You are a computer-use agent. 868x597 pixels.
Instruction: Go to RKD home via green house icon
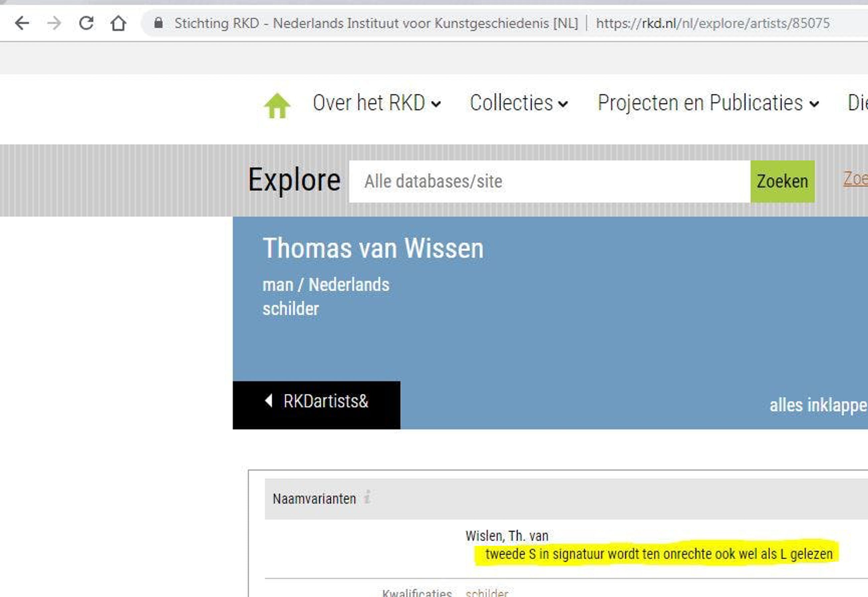click(277, 105)
